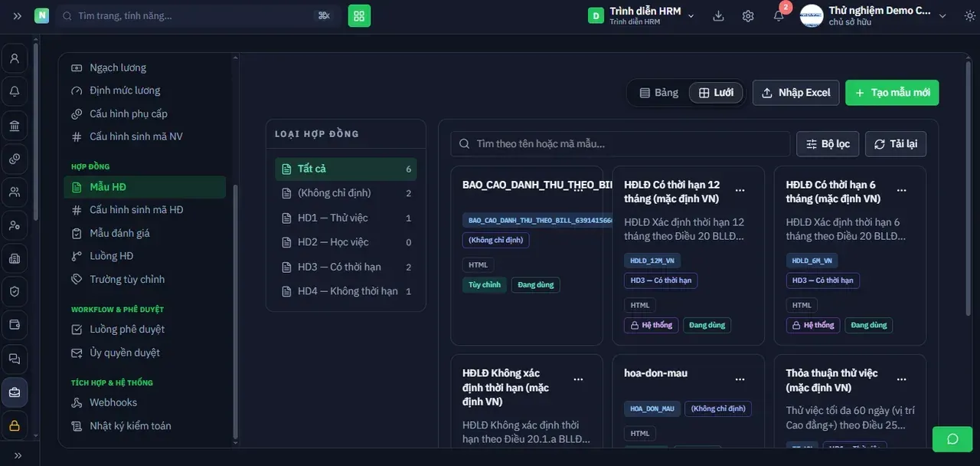Open the green chat bubble button
The image size is (980, 466).
pos(952,439)
